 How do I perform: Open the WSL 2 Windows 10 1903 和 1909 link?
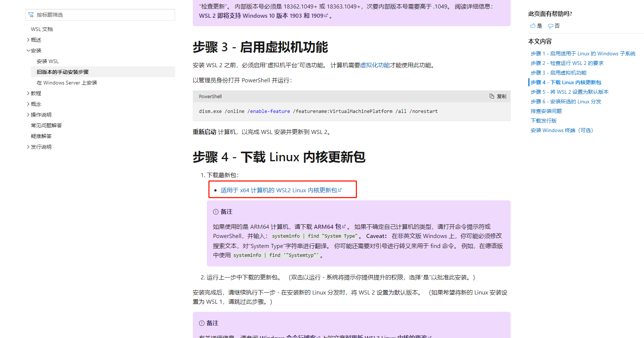263,16
